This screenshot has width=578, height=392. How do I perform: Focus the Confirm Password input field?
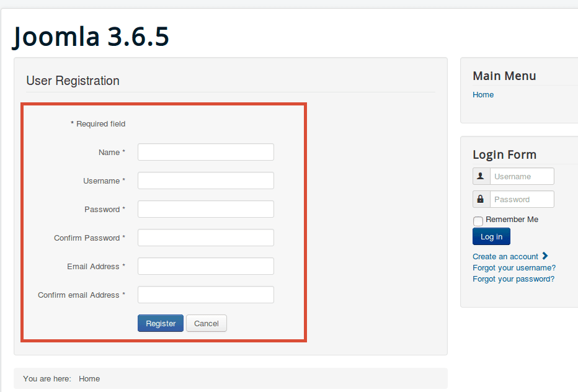[x=206, y=238]
